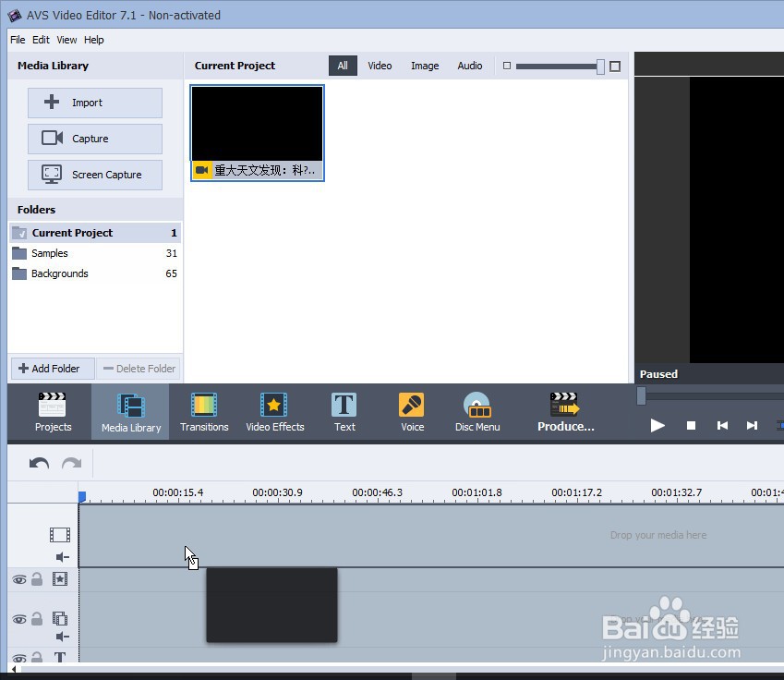Select the Video media filter tab
Viewport: 784px width, 680px height.
pyautogui.click(x=380, y=66)
